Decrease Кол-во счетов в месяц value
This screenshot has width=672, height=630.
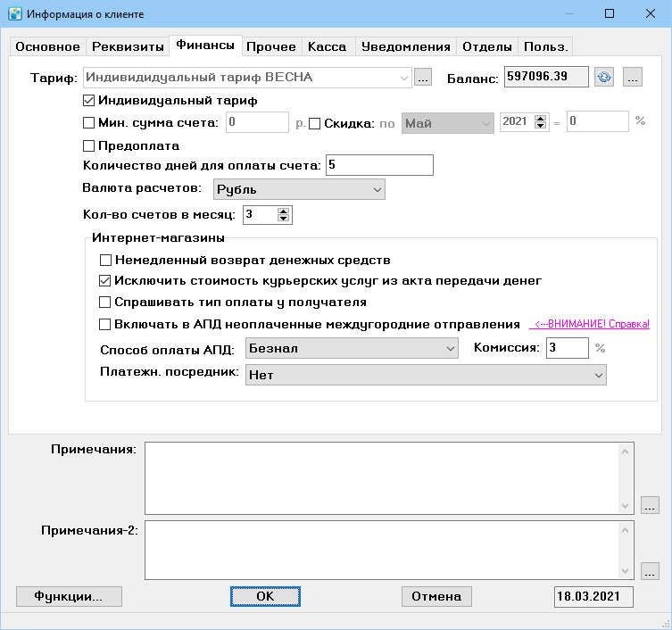click(x=283, y=218)
